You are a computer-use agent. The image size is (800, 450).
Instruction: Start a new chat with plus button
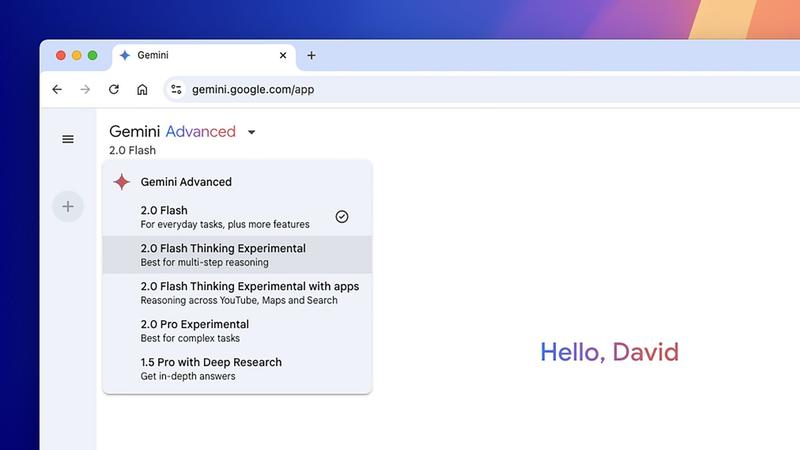click(68, 207)
